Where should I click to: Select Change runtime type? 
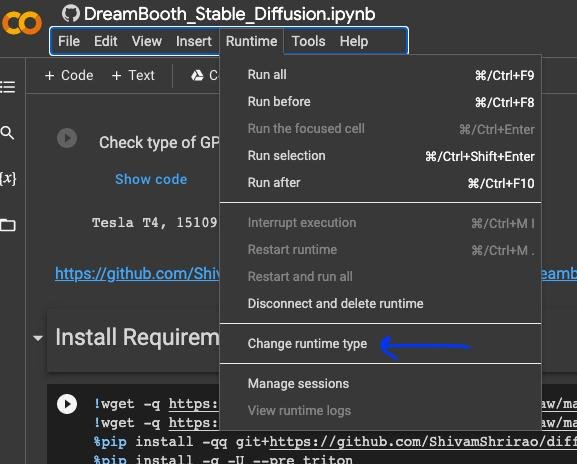380,344
